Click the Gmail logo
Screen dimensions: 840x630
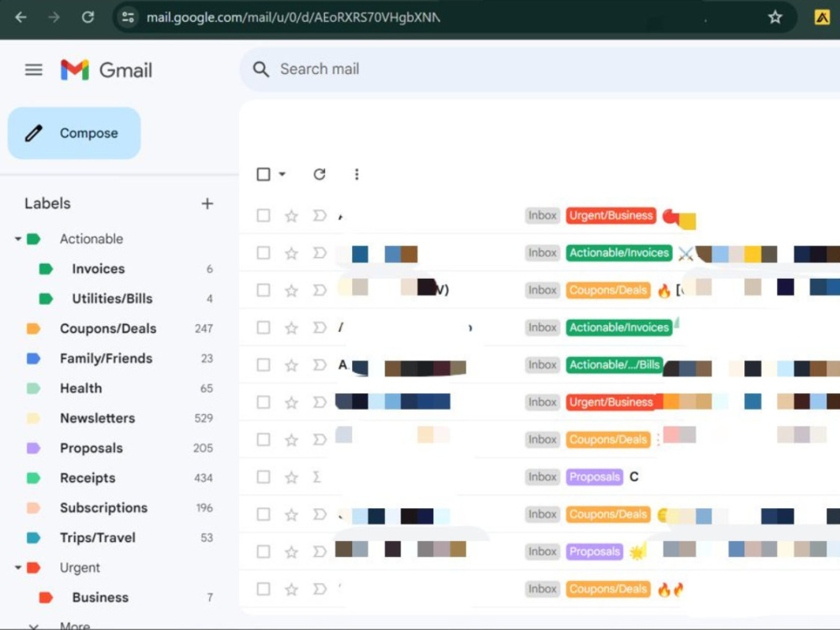point(107,70)
